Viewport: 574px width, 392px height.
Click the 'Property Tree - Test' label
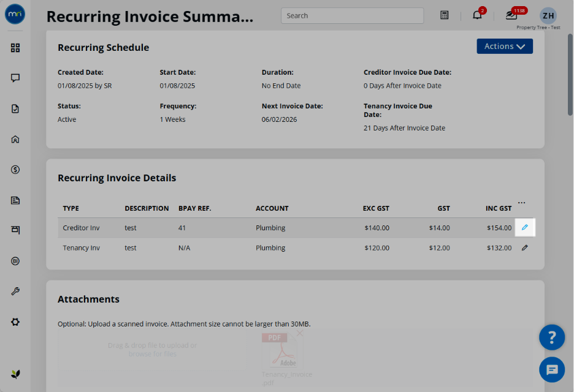pyautogui.click(x=538, y=28)
